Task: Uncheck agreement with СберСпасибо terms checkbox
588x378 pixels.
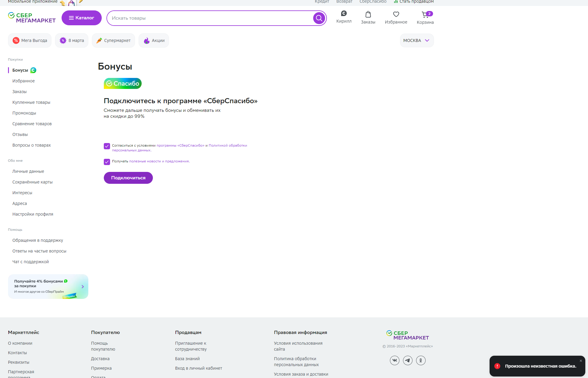Action: 107,146
